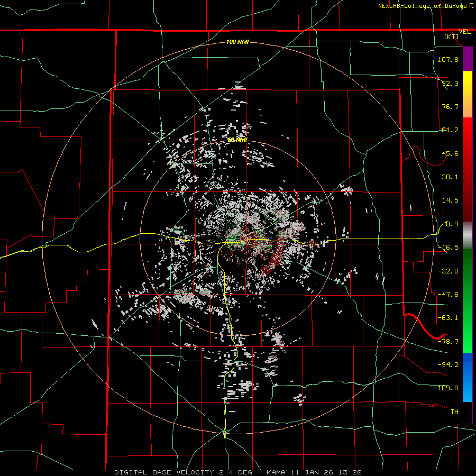476x476 pixels.
Task: Click the 30.1 velocity scale value
Action: pos(450,177)
